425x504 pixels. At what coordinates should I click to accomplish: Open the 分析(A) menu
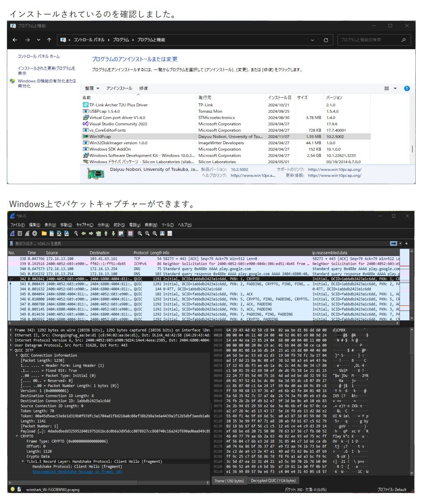[103, 225]
